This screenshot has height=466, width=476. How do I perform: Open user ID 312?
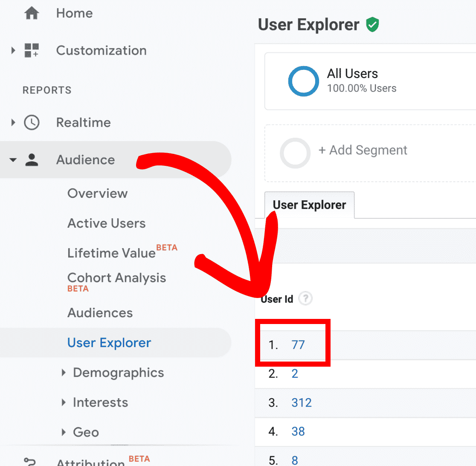(x=302, y=402)
